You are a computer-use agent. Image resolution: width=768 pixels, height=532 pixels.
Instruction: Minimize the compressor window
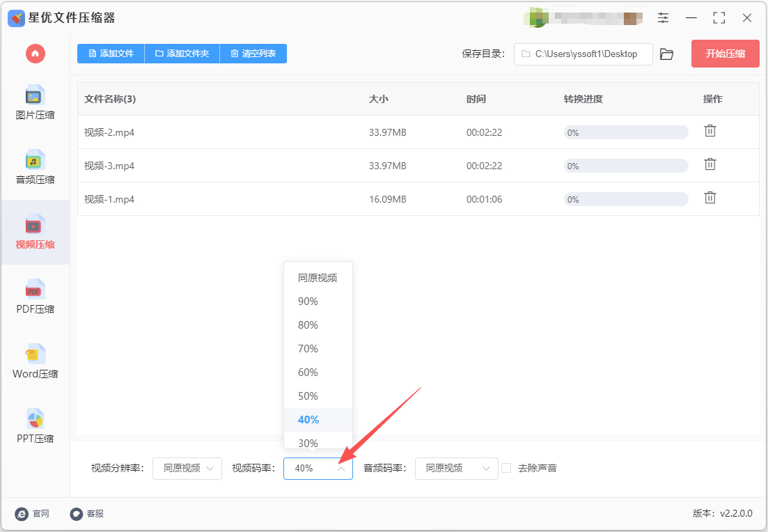[x=691, y=18]
